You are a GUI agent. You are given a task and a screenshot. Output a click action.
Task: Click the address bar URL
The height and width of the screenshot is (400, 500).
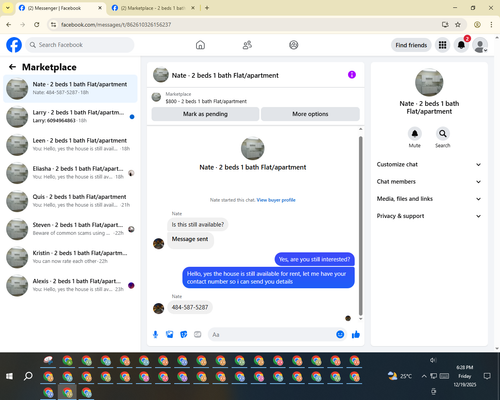tap(116, 25)
